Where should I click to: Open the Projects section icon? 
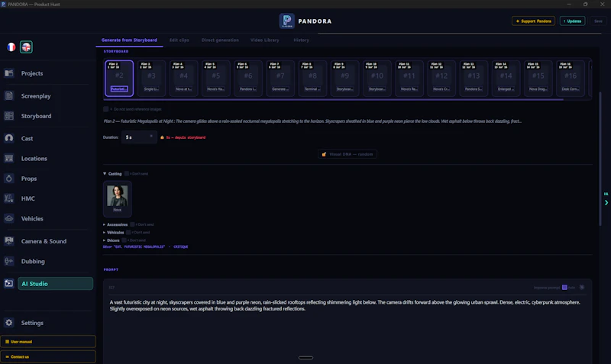(9, 73)
